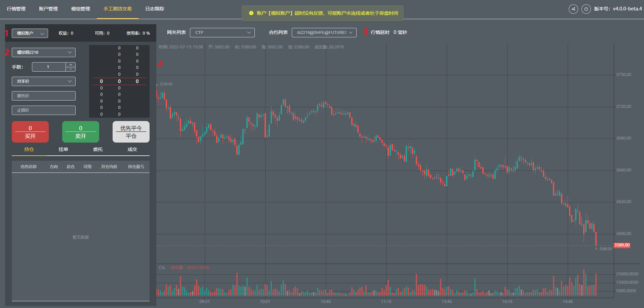Switch to the 成交 trades tab
Image resolution: width=644 pixels, height=308 pixels.
132,149
